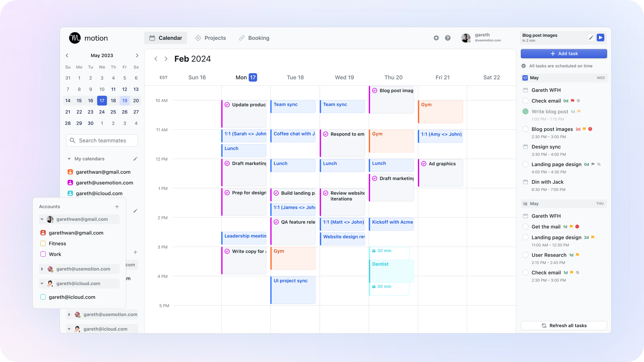Start the Blog post images task play button
The image size is (644, 362).
click(x=600, y=38)
